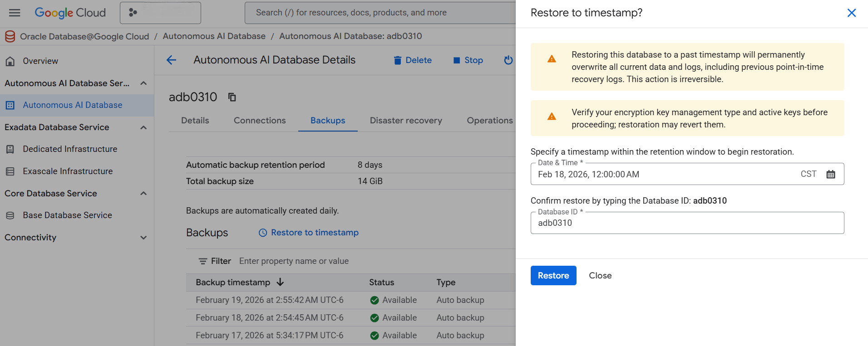
Task: Close the Restore to timestamp panel
Action: click(851, 13)
